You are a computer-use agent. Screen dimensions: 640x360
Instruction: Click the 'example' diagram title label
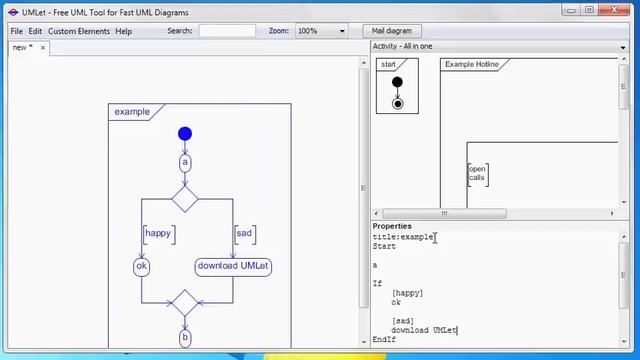[x=132, y=112]
